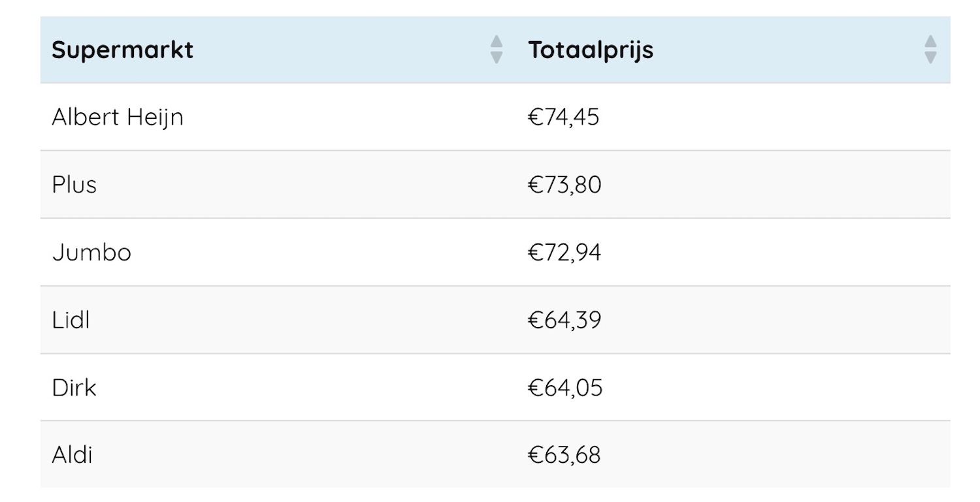The width and height of the screenshot is (980, 502).
Task: Click the Supermarkt column header text
Action: 122,50
